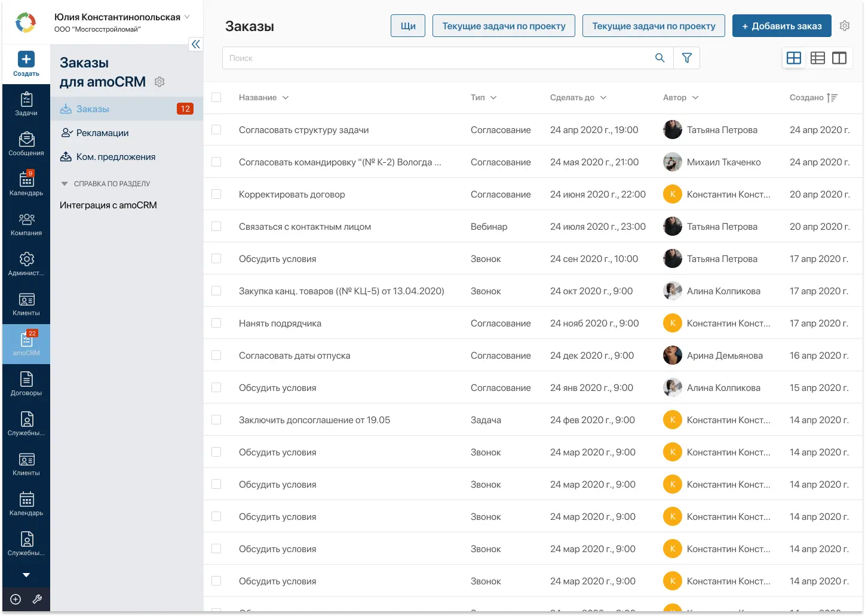Open Интеграция с amoCRM help item
Viewport: 865px width, 616px height.
108,205
